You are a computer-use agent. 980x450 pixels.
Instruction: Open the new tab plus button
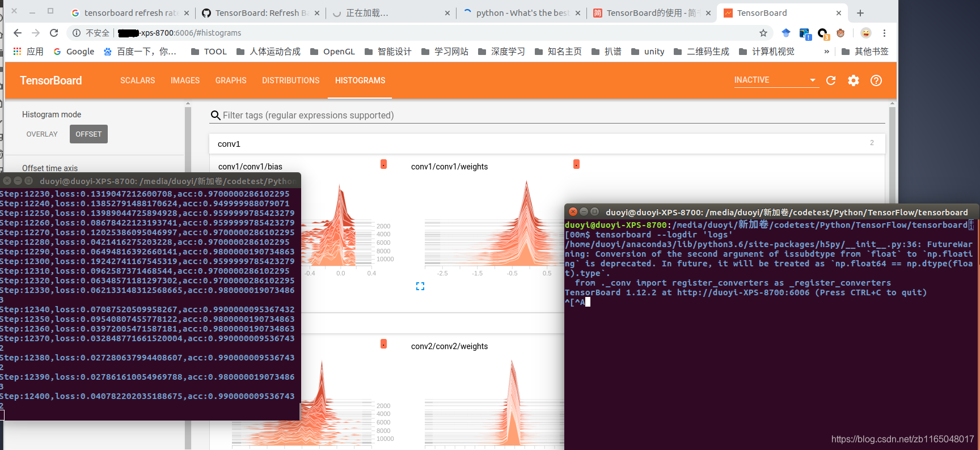click(860, 12)
